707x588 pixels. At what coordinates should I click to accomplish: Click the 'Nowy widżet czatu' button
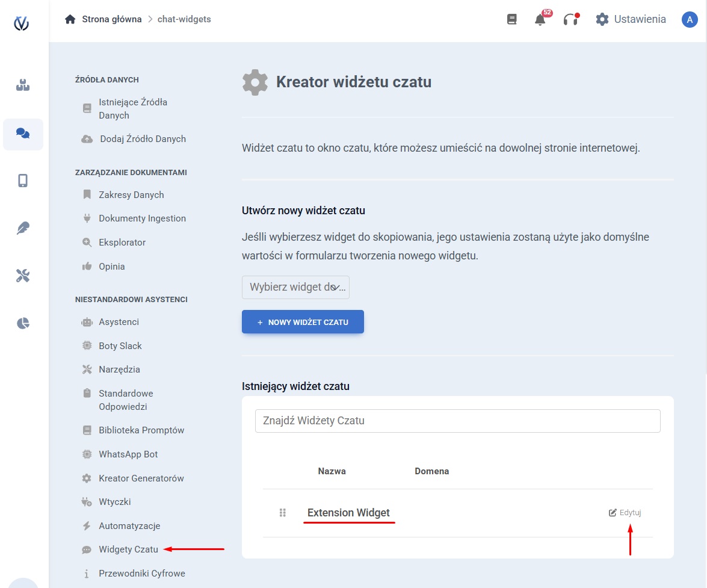coord(303,322)
